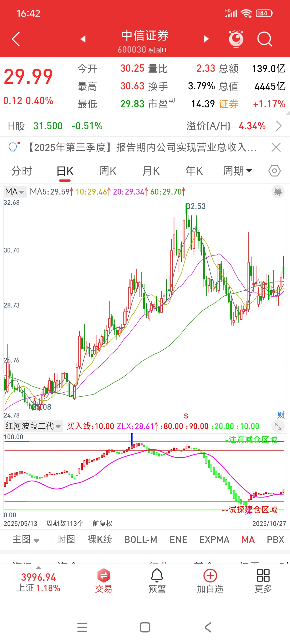Select the 日K tab
290x644 pixels.
(x=65, y=171)
